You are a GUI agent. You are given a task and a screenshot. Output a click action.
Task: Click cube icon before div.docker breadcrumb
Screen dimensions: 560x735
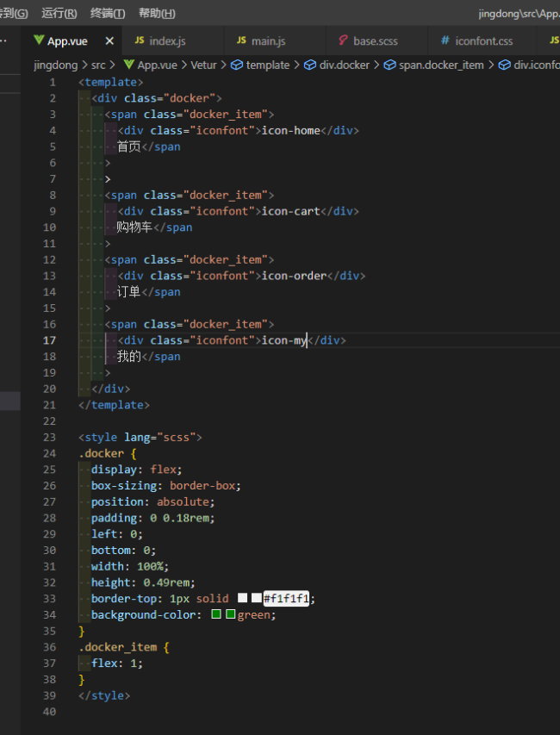tap(310, 65)
